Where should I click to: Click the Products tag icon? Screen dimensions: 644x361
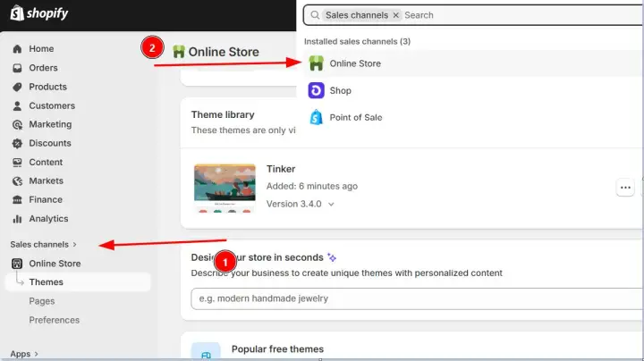point(17,87)
